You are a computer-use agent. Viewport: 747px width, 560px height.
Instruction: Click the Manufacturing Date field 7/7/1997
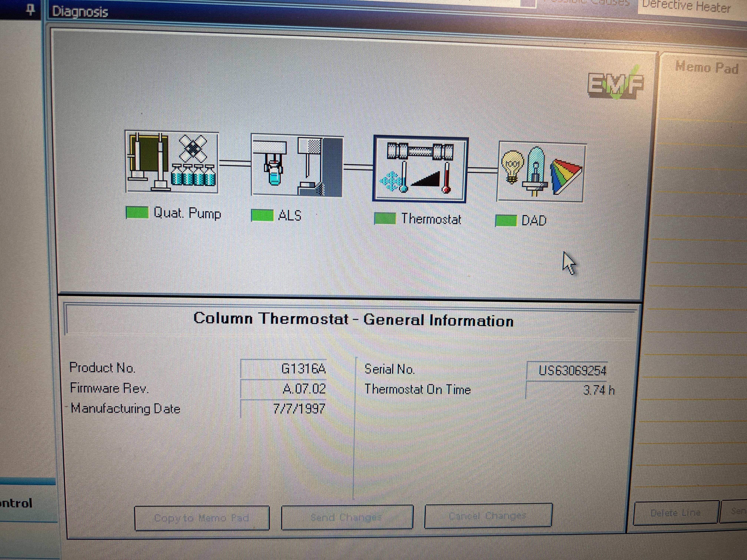[283, 409]
